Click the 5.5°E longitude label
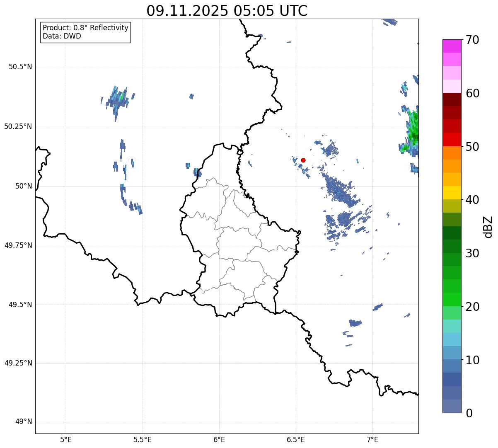Screen dimensions: 498x448 tap(143, 439)
